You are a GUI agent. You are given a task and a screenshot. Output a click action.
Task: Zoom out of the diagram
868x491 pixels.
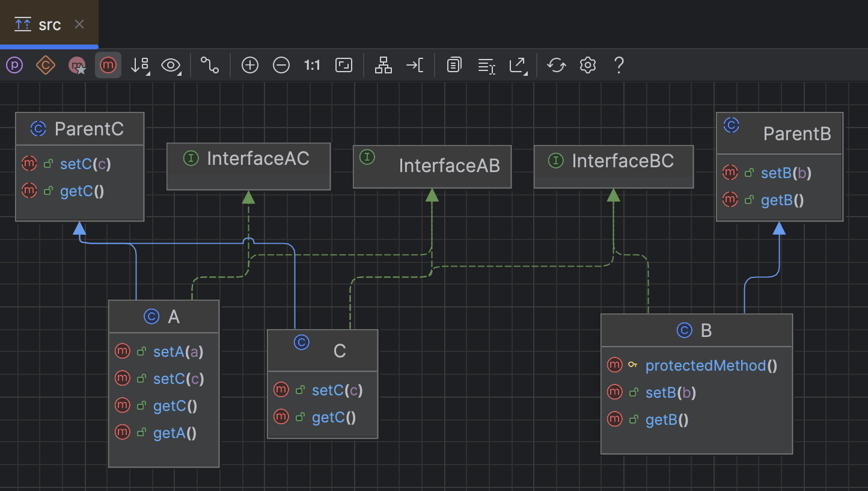tap(281, 65)
